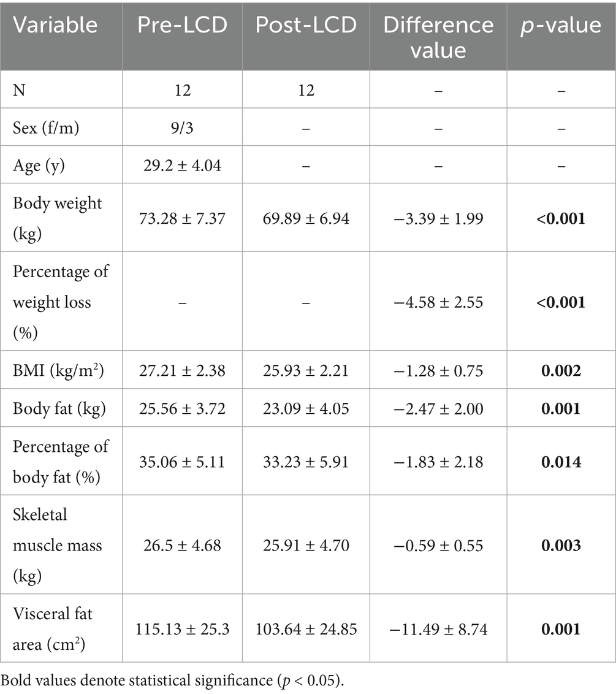Click the p-value column header
This screenshot has width=616, height=694.
[561, 25]
